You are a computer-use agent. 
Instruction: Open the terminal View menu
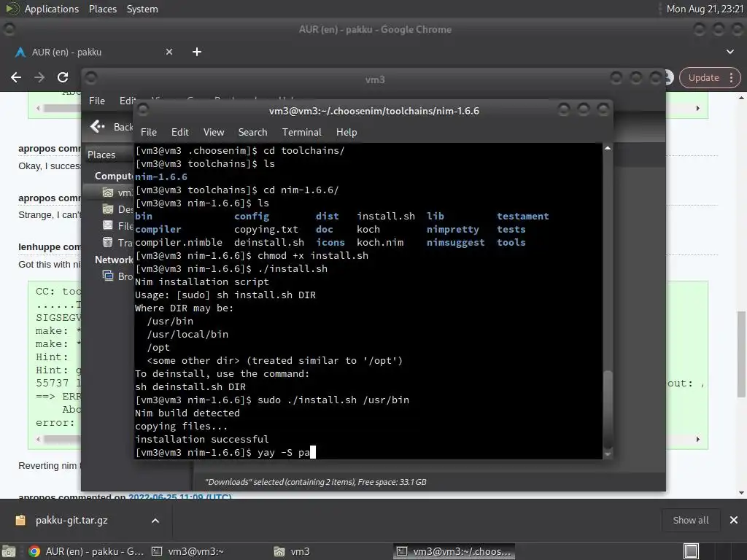214,133
